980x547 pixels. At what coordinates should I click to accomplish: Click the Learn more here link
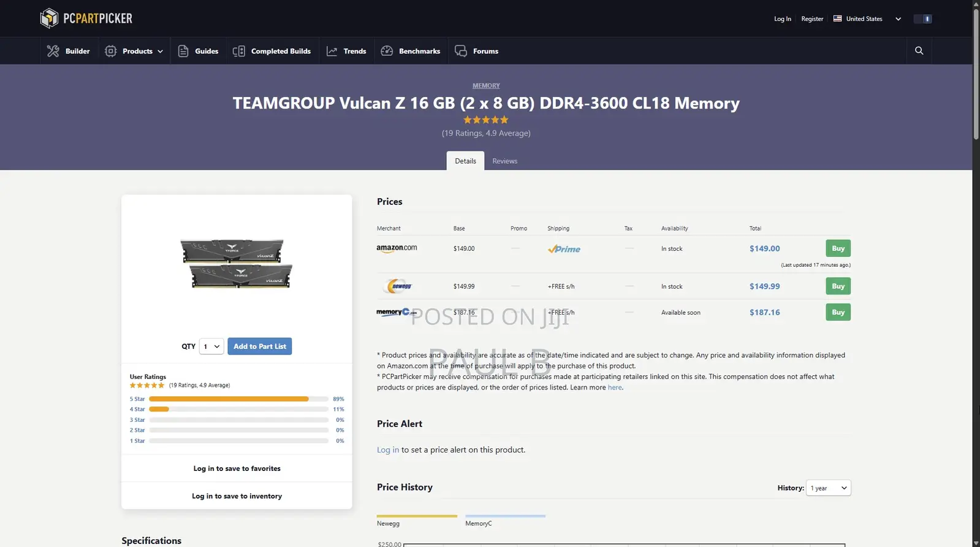tap(615, 388)
